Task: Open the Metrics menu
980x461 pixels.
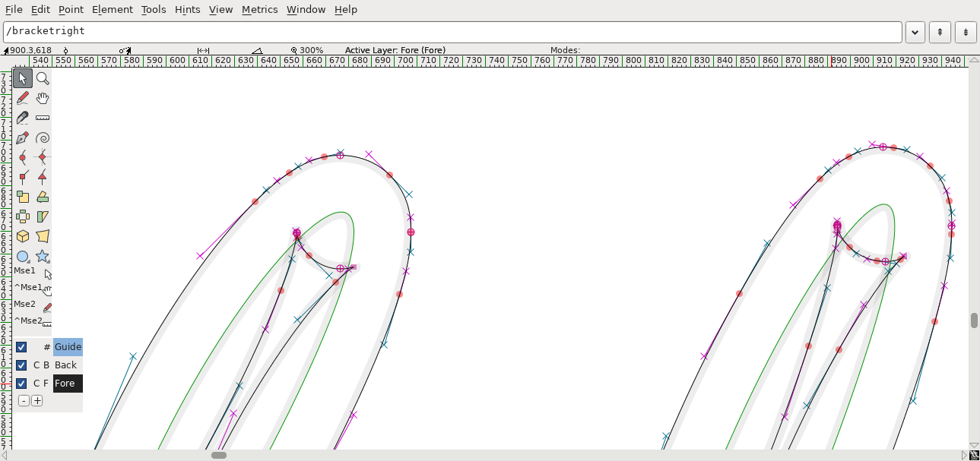Action: (260, 9)
